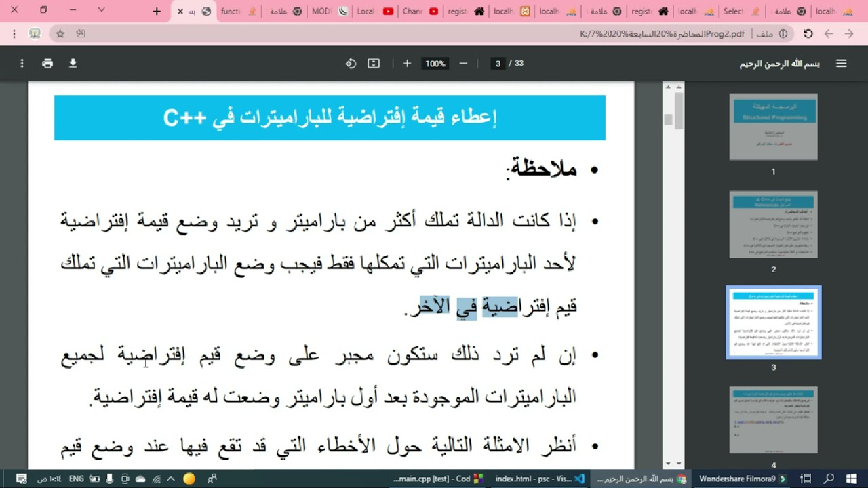Click the battery tray icon
868x488 pixels.
coord(94,479)
